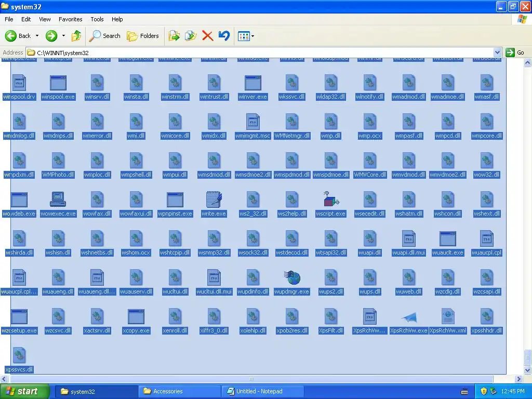This screenshot has height=399, width=532.
Task: Click the Undo toolbar icon
Action: coord(224,36)
